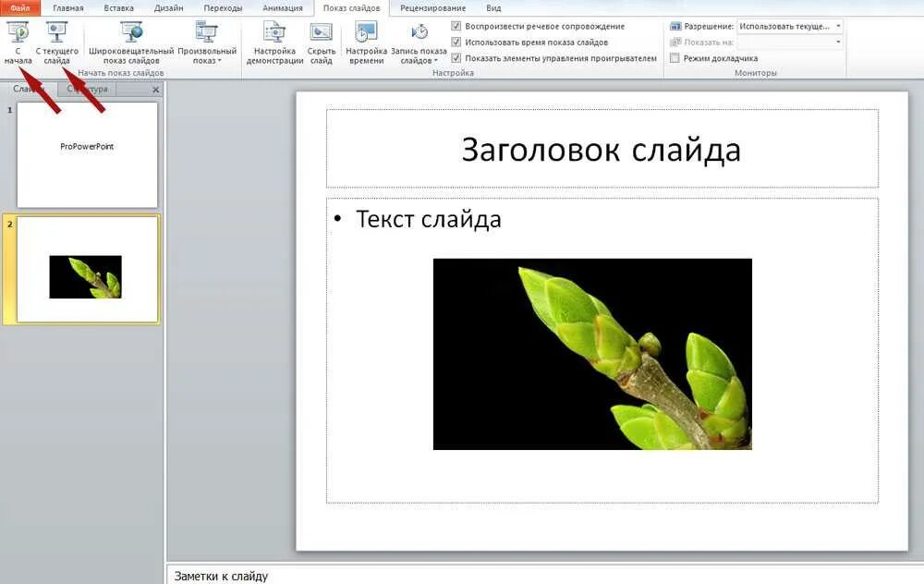Switch to the Главная tab
This screenshot has width=924, height=584.
point(67,8)
